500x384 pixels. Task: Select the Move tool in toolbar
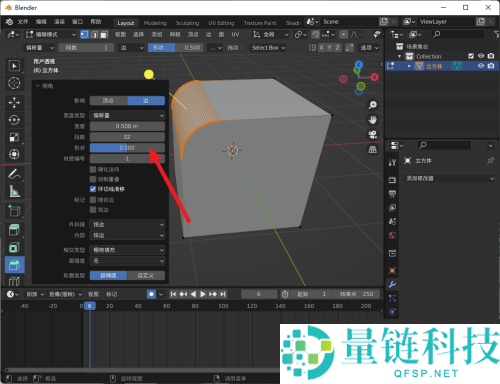[14, 102]
